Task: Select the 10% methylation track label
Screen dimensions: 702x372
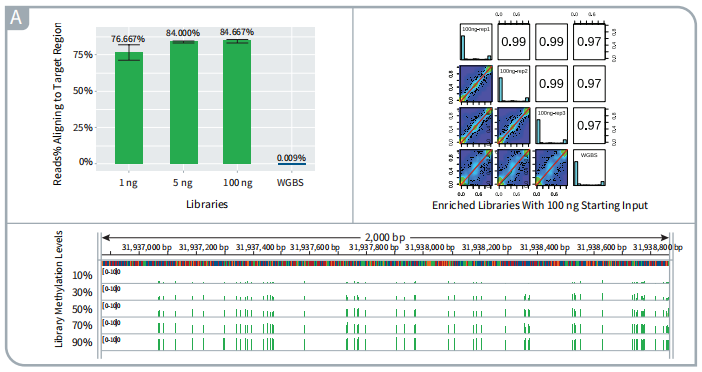Action: click(x=82, y=276)
